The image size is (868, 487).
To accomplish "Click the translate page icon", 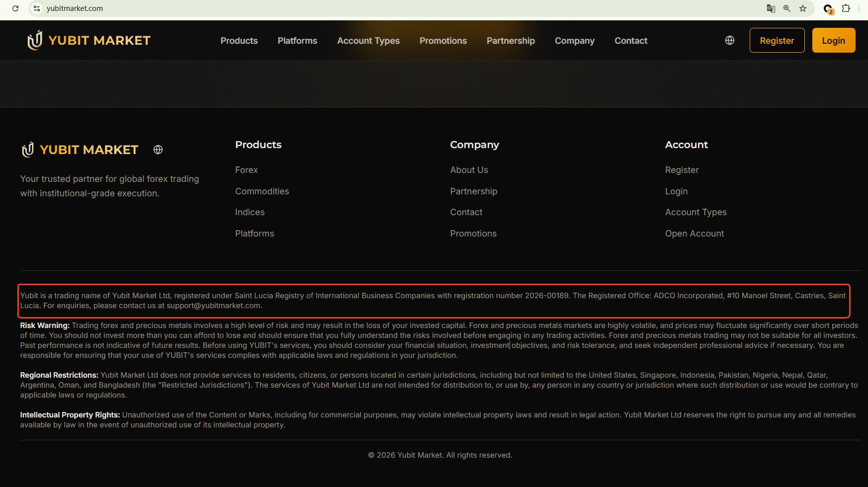I will pos(771,8).
